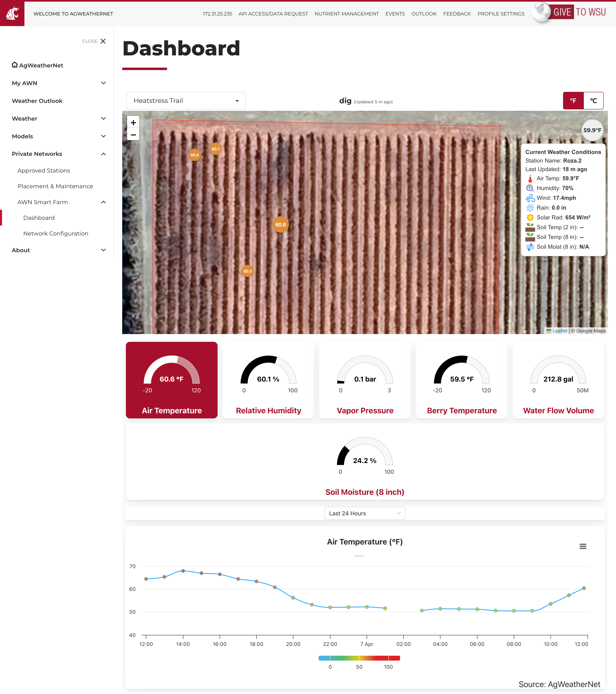This screenshot has width=616, height=694.
Task: Click the 60.3 sensor marker on map
Action: tap(247, 271)
